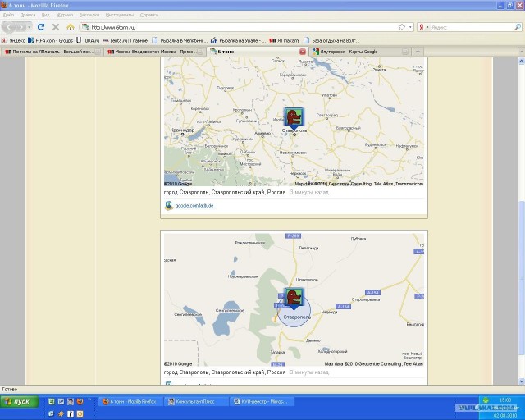Image resolution: width=525 pixels, height=420 pixels.
Task: Click the Яндекс search input field
Action: [472, 27]
